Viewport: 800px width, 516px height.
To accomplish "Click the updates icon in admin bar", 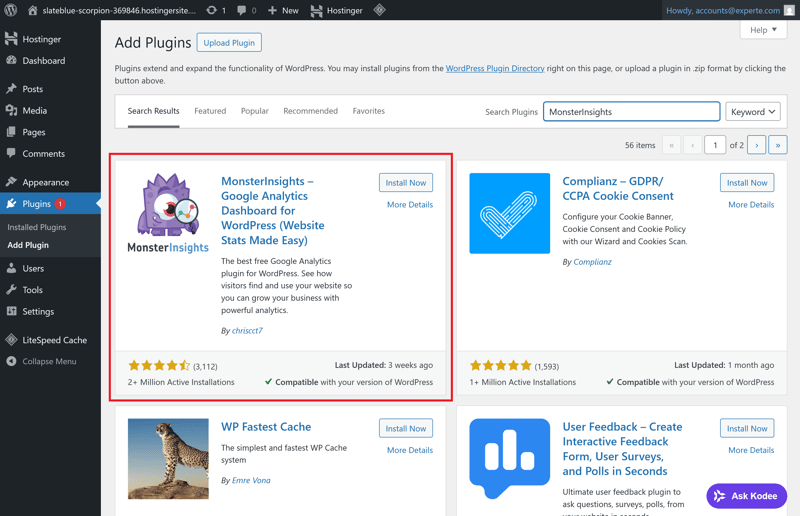I will tap(216, 10).
